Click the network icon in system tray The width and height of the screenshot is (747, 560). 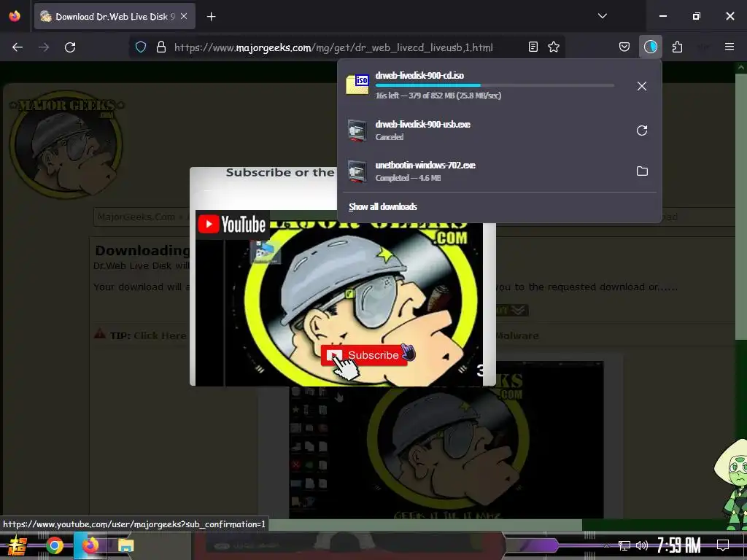click(x=624, y=545)
